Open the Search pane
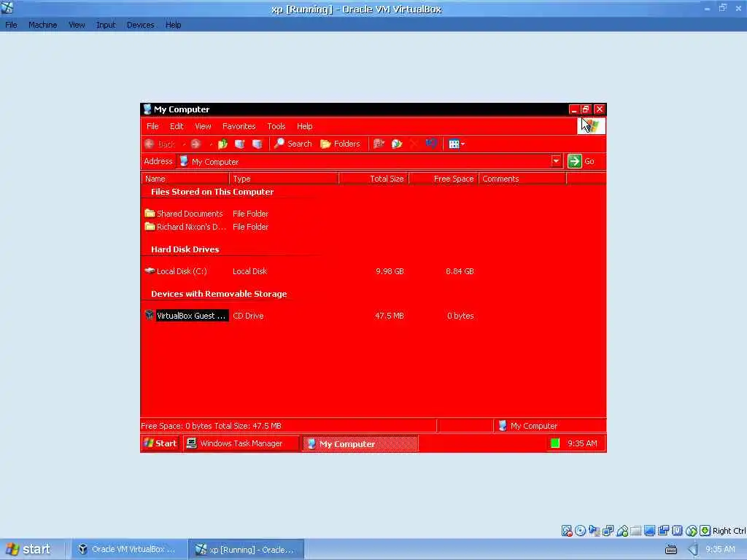Viewport: 747px width, 560px height. (x=293, y=144)
